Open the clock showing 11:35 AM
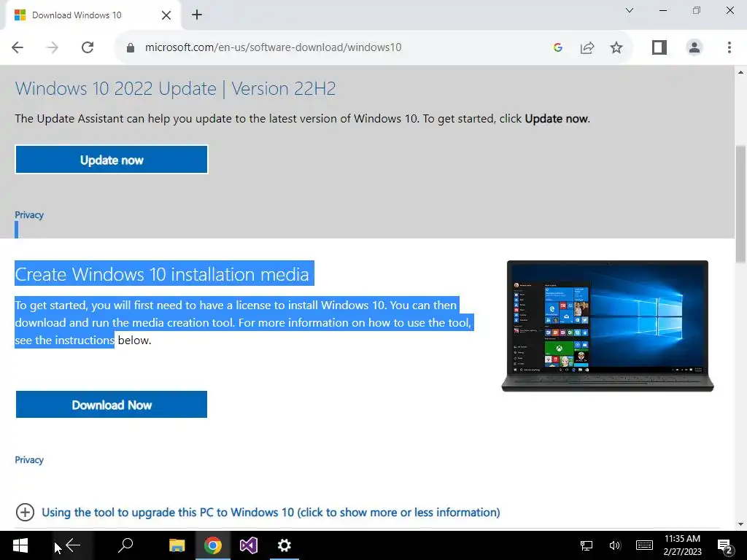The height and width of the screenshot is (560, 747). pyautogui.click(x=682, y=545)
